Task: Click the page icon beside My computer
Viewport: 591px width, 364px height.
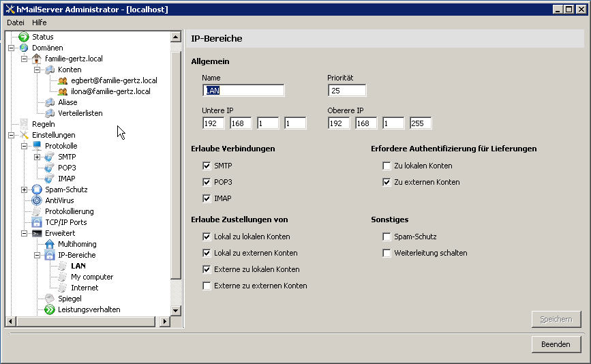Action: tap(63, 277)
